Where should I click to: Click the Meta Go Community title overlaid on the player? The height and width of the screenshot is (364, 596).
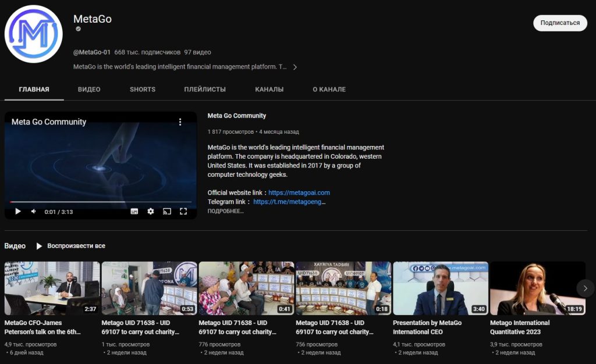(49, 122)
